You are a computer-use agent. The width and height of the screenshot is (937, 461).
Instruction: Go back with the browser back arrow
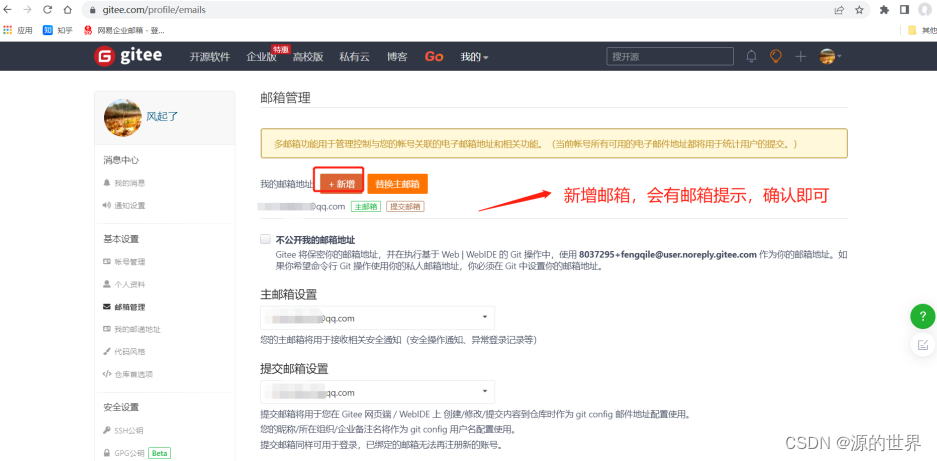point(8,10)
